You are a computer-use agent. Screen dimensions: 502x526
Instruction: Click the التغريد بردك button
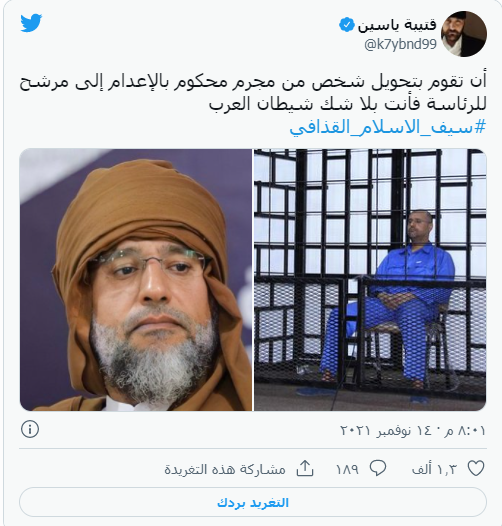coord(253,503)
